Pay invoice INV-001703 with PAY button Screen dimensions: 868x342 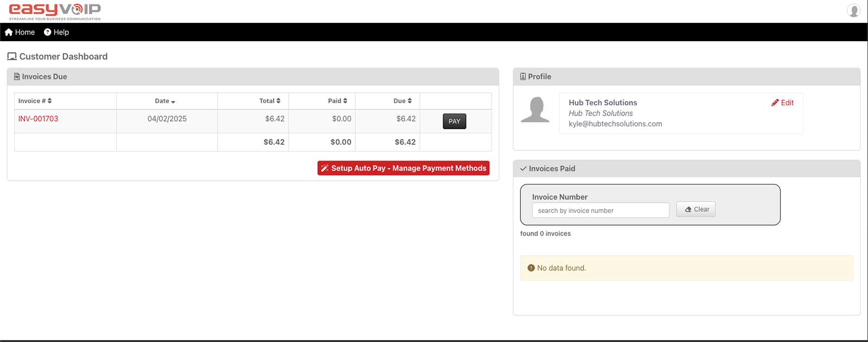[x=455, y=122]
